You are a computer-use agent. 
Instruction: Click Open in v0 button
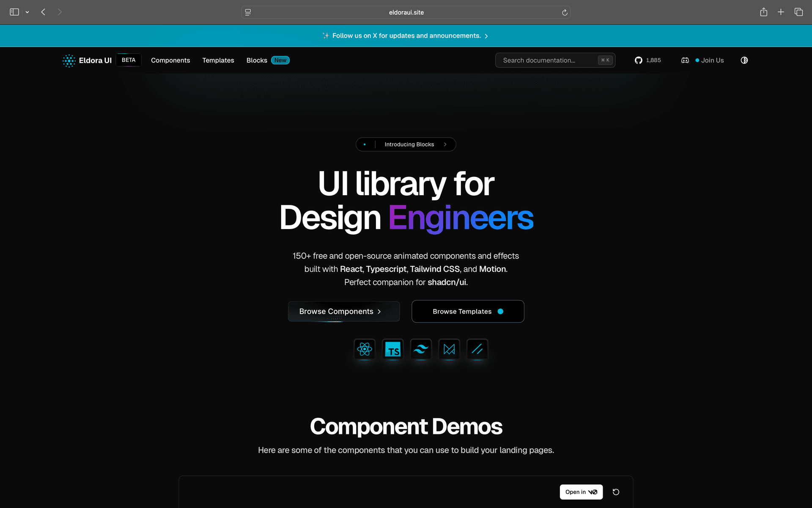tap(581, 492)
